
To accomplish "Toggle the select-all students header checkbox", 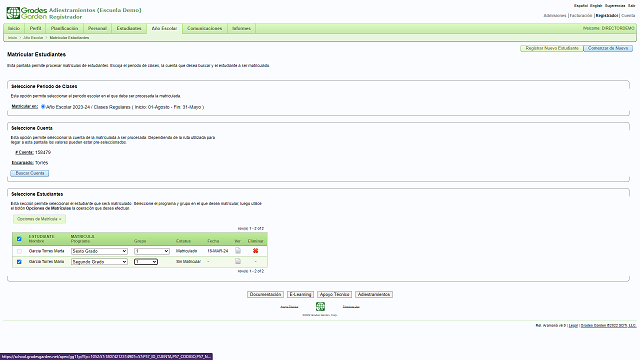I will point(19,239).
